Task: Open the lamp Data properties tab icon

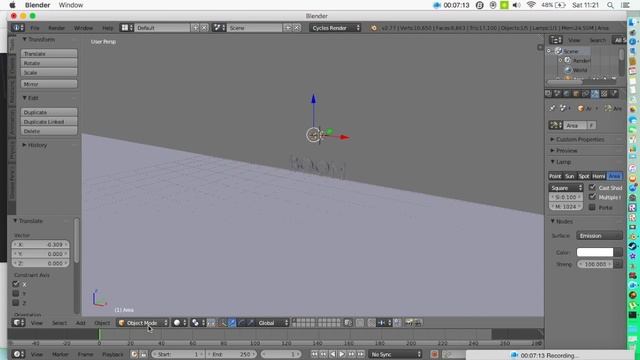Action: (x=595, y=93)
